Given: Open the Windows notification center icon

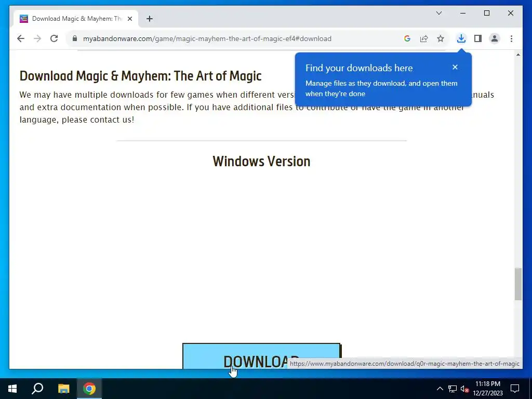Looking at the screenshot, I should point(515,389).
